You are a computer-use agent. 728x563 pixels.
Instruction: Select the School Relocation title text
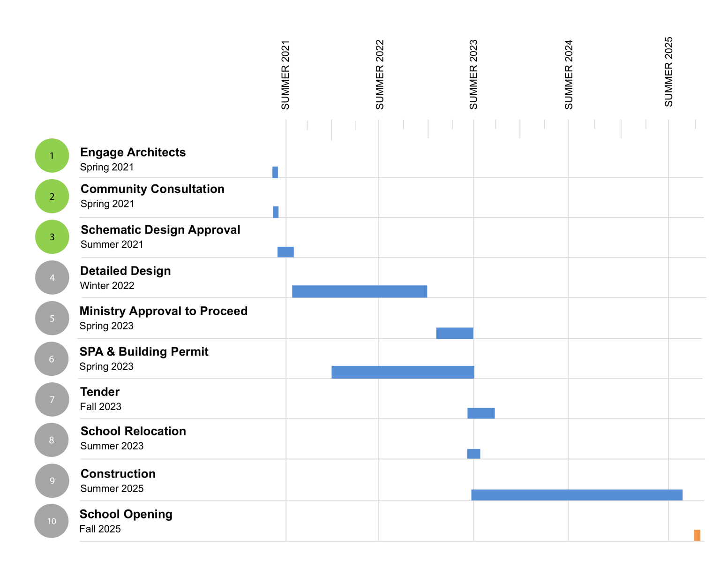(133, 431)
